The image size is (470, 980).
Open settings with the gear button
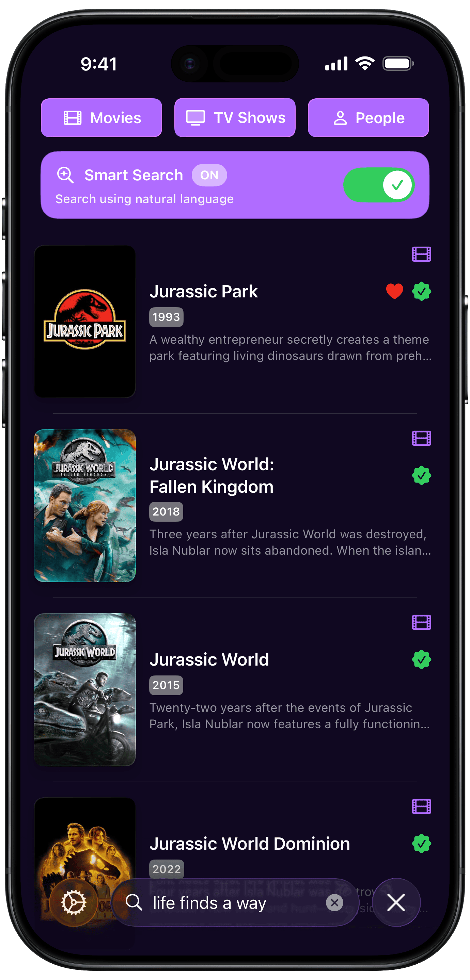point(74,902)
